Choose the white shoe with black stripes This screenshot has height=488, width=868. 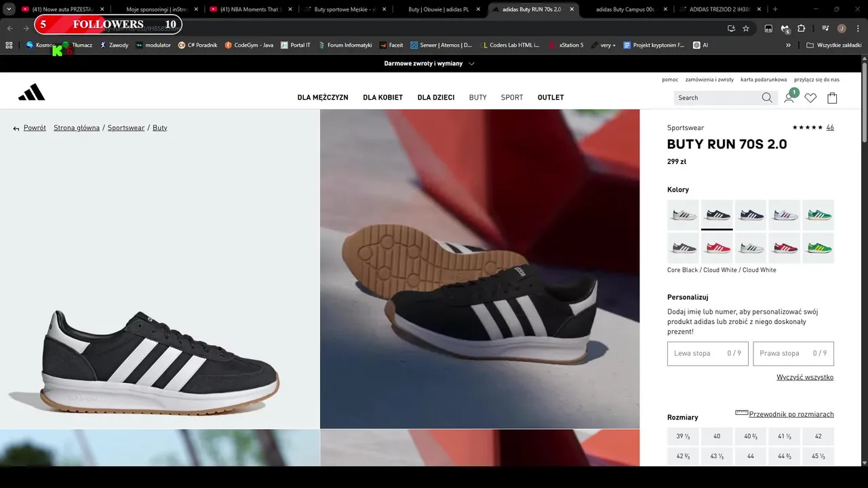tap(683, 215)
